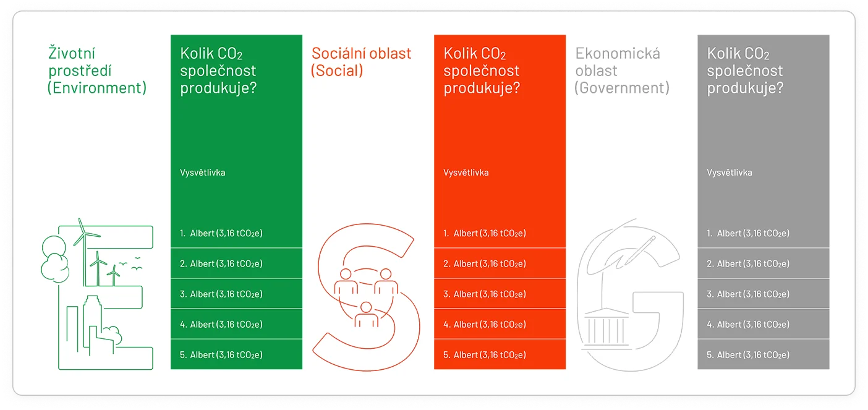Pick rank 5 Albert in the orange column

pos(485,354)
